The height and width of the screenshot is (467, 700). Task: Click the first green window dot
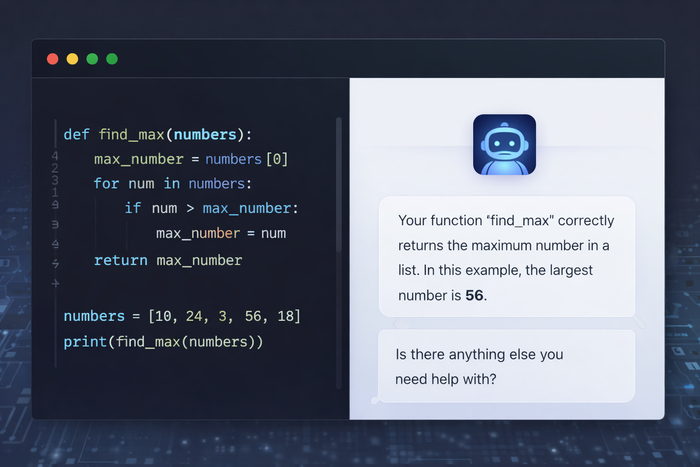(92, 59)
